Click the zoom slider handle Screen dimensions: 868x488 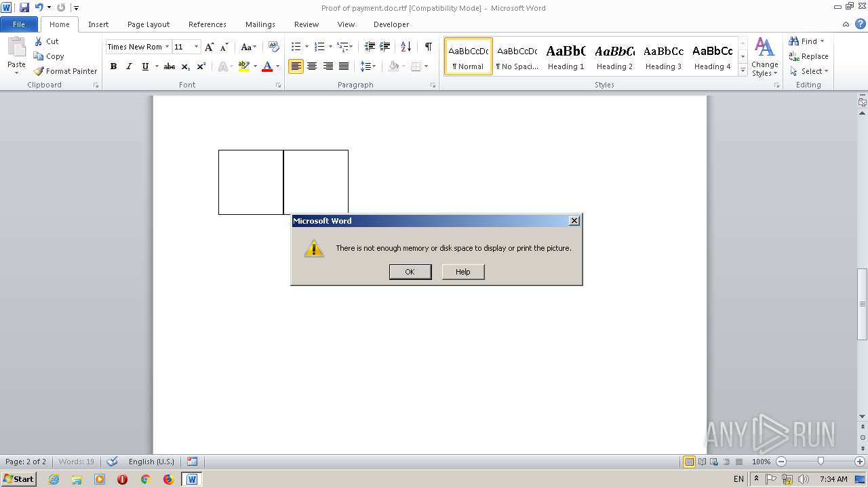pos(821,462)
